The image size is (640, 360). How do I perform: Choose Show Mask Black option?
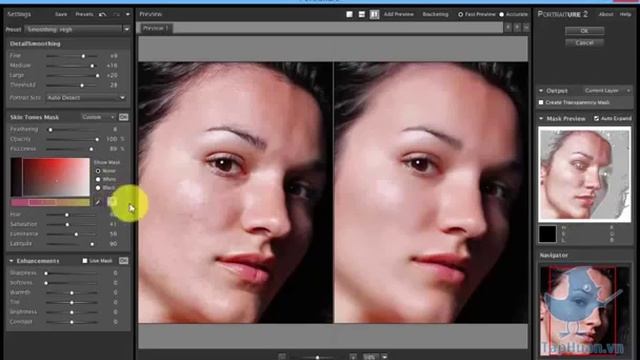tap(98, 188)
